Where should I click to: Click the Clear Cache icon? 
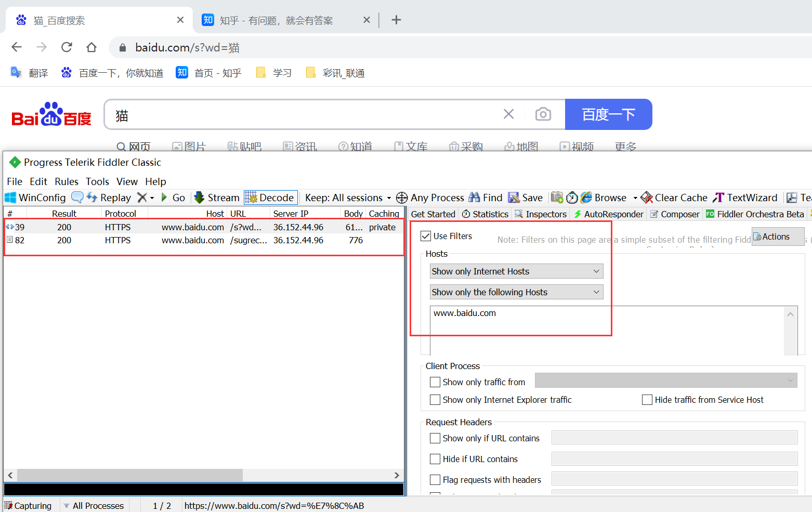pos(647,198)
